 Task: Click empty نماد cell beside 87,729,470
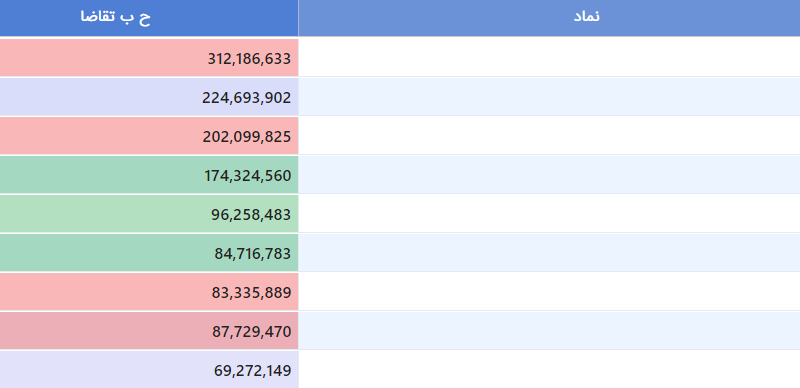[x=549, y=331]
